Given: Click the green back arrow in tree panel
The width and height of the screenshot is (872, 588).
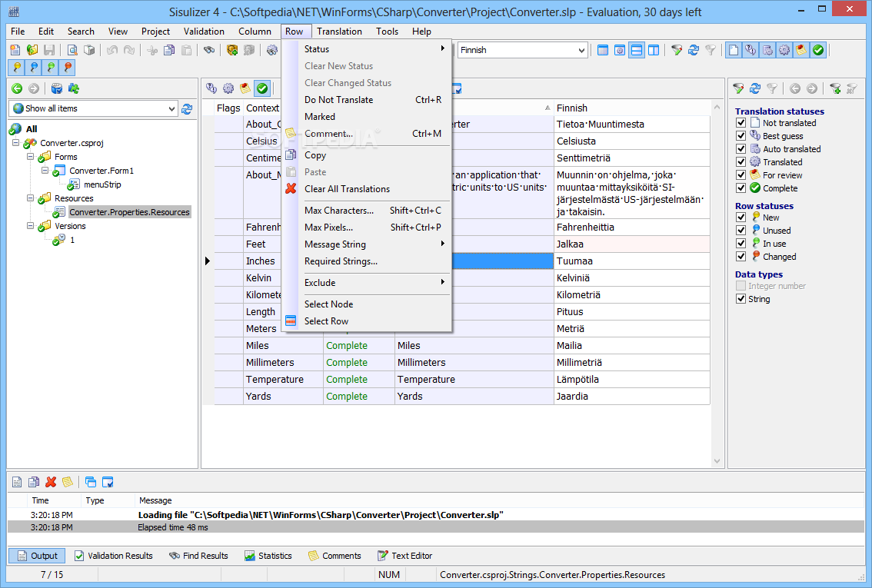Looking at the screenshot, I should tap(17, 88).
